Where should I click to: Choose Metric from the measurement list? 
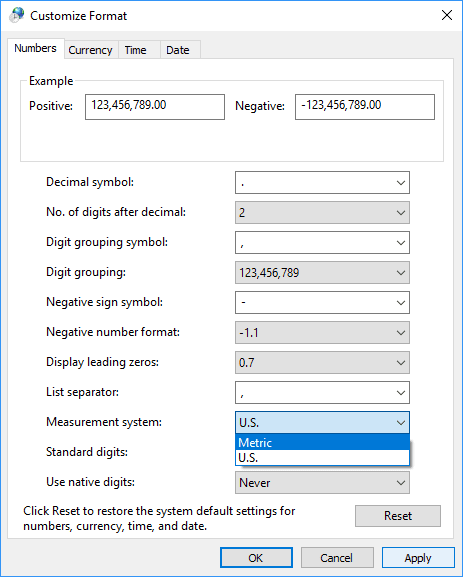[x=322, y=442]
